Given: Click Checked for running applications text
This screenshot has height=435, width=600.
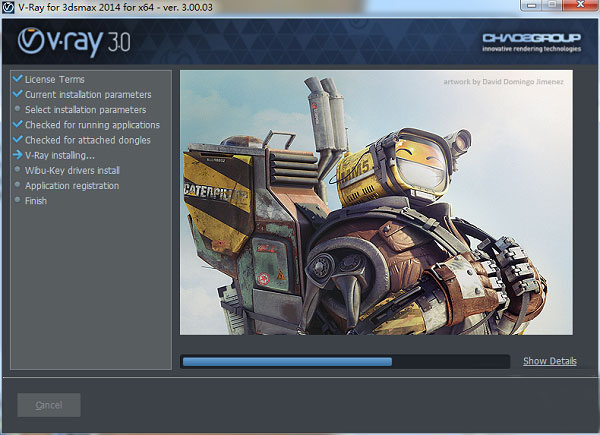Looking at the screenshot, I should pyautogui.click(x=92, y=125).
